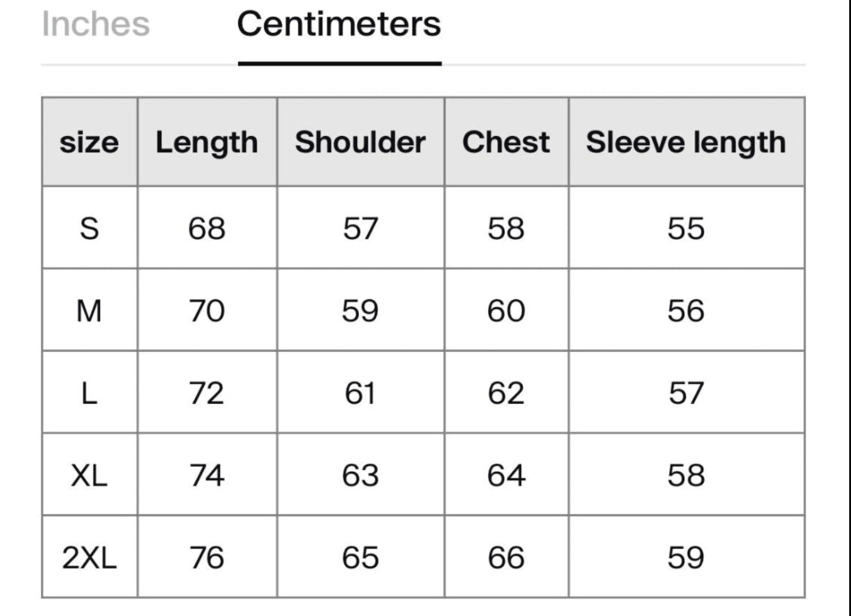Click the size column header
Viewport: 851px width, 616px height.
89,142
